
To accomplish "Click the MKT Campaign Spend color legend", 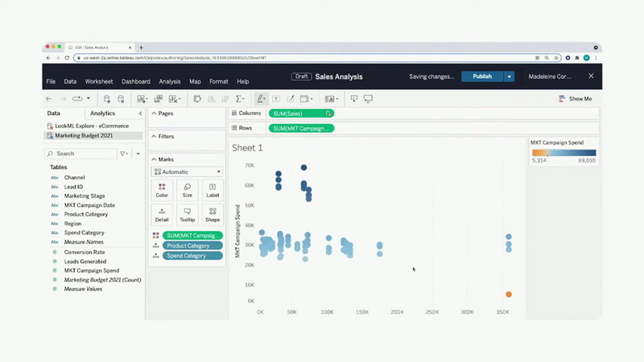I will 563,152.
